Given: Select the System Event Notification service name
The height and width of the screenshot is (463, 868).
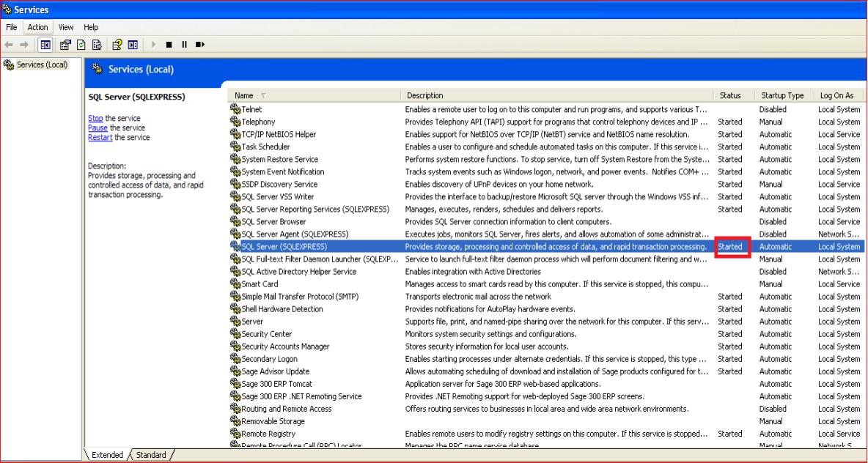Looking at the screenshot, I should (x=283, y=171).
